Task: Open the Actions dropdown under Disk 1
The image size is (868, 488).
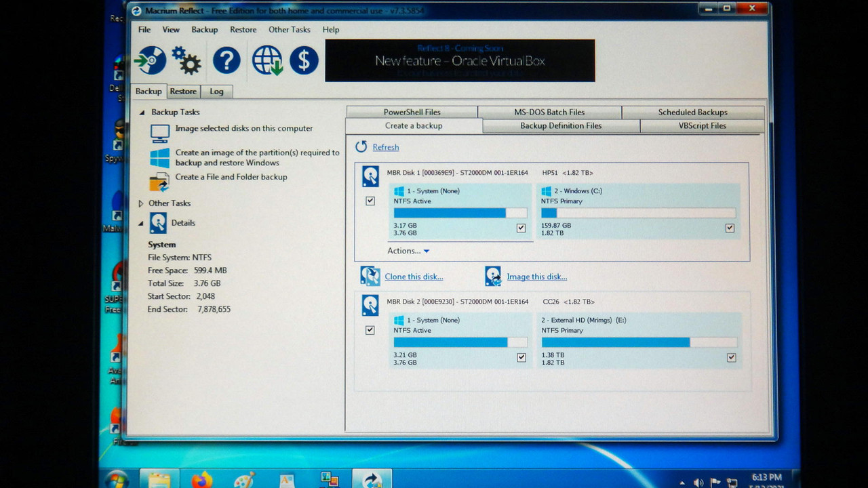Action: [x=408, y=251]
